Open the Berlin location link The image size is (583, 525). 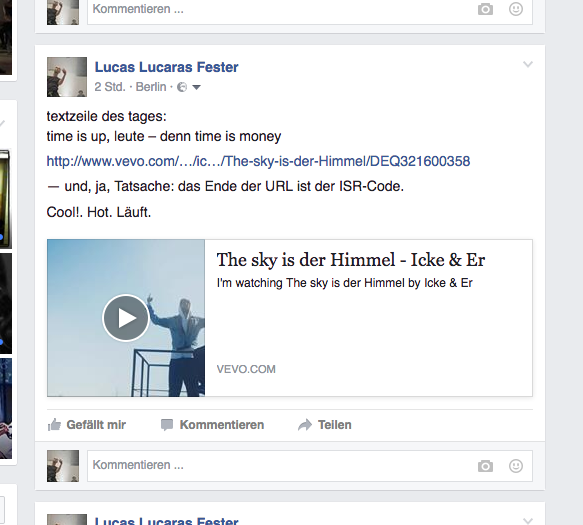[151, 87]
